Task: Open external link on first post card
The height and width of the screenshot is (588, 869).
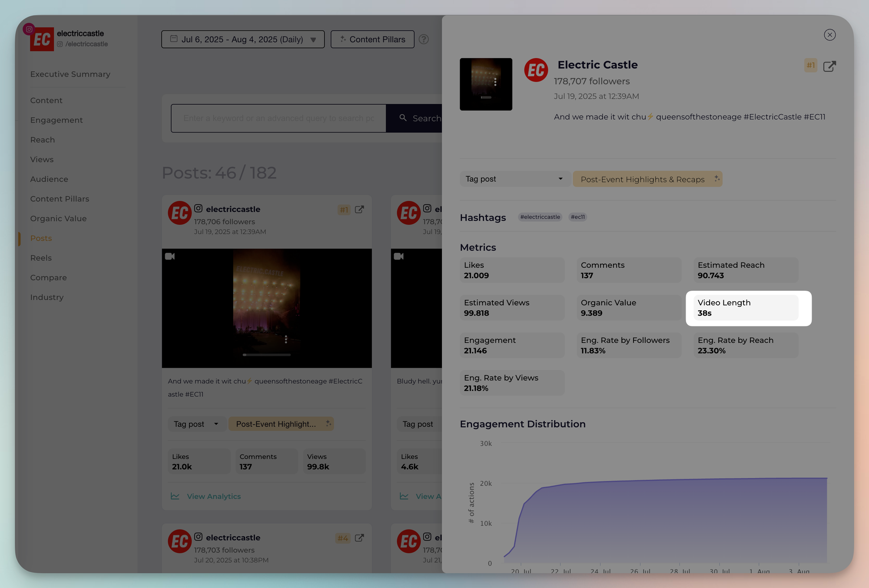Action: click(359, 209)
